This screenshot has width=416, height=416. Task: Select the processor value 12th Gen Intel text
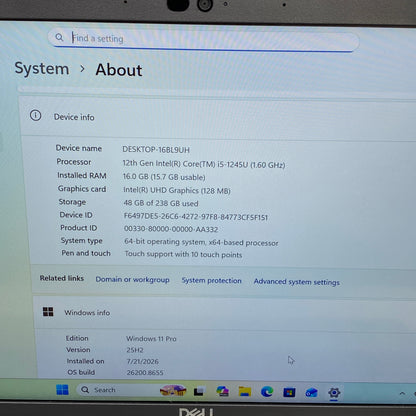tap(204, 164)
